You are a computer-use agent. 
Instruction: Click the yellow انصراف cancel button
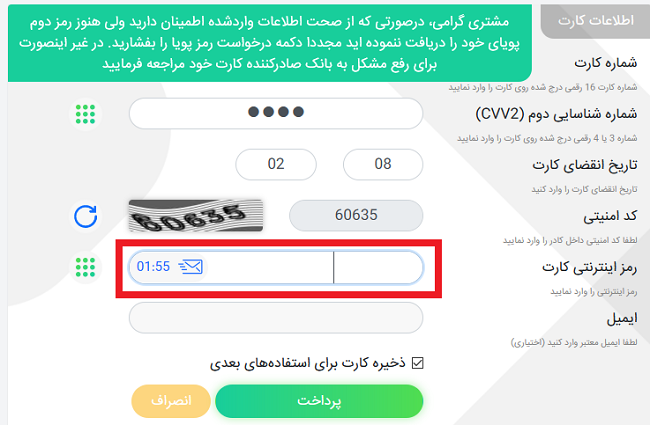tap(171, 401)
